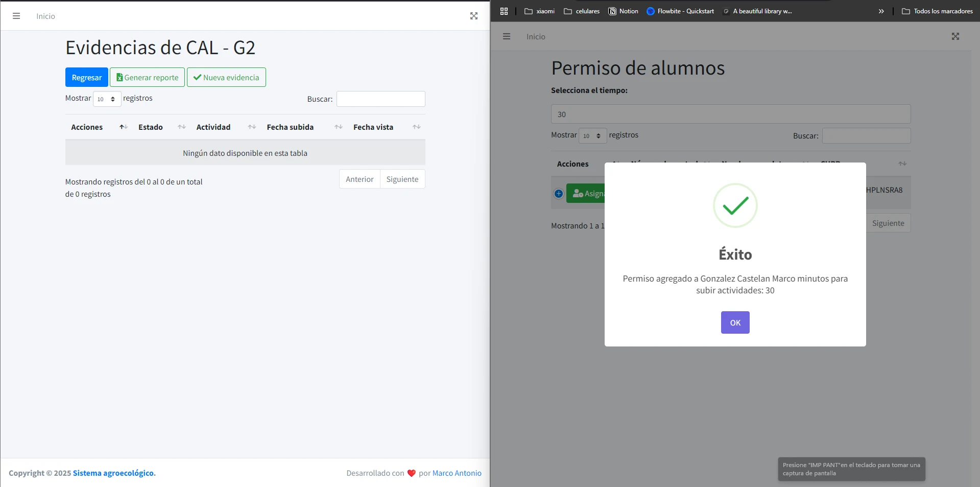Sort by Acciones column in Evidencias table

(99, 127)
